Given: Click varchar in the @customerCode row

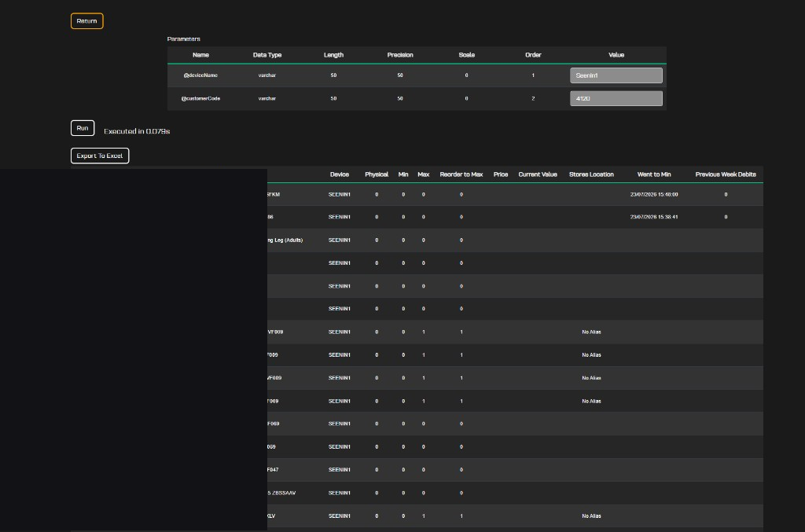Looking at the screenshot, I should [267, 98].
